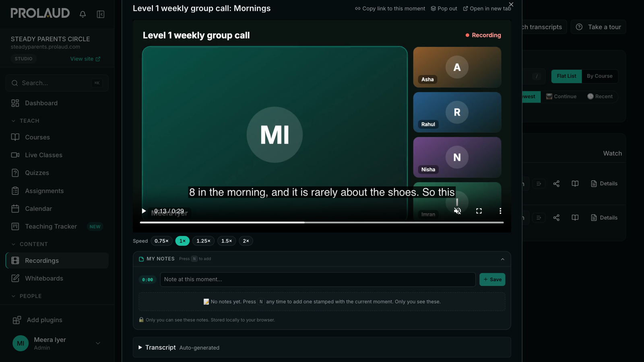The height and width of the screenshot is (362, 644).
Task: Collapse the My Notes section
Action: coord(502,259)
